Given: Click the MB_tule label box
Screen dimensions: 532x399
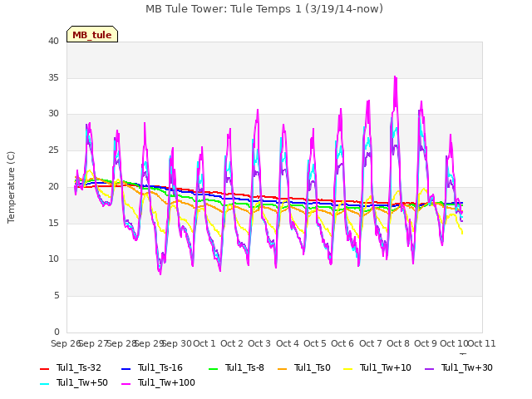Looking at the screenshot, I should [92, 34].
